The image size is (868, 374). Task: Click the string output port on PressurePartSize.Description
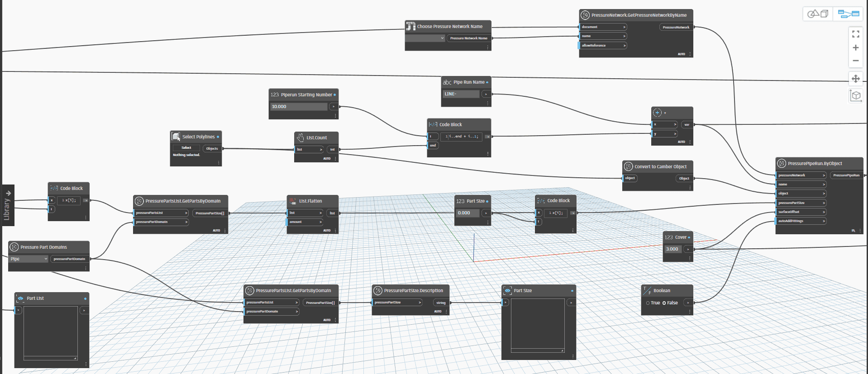(x=441, y=303)
